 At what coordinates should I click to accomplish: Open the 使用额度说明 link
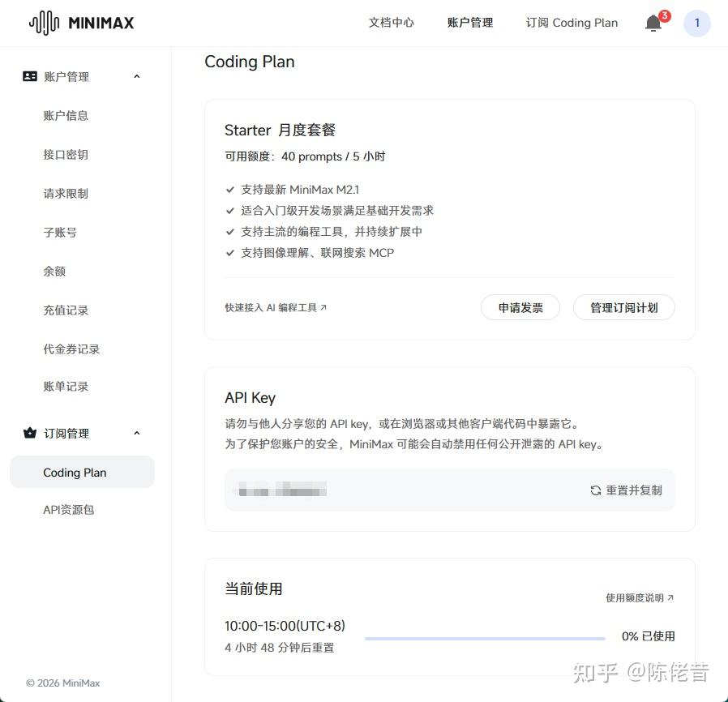click(x=640, y=597)
